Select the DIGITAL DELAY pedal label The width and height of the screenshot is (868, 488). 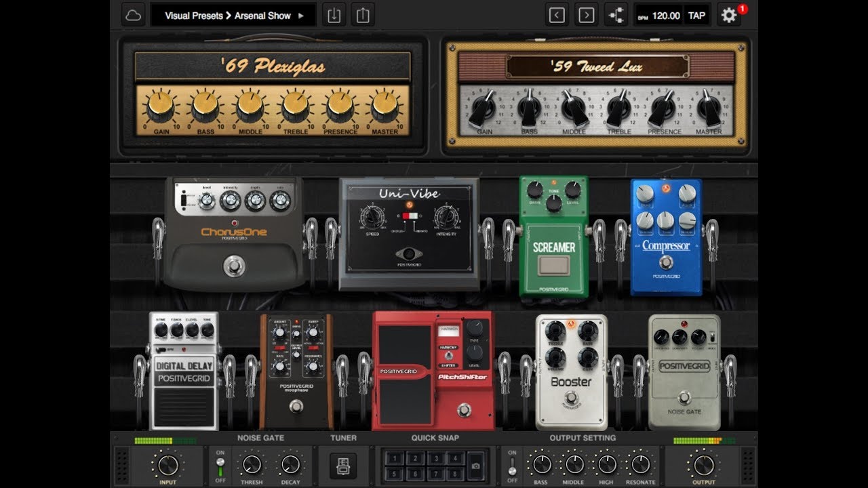click(x=184, y=366)
